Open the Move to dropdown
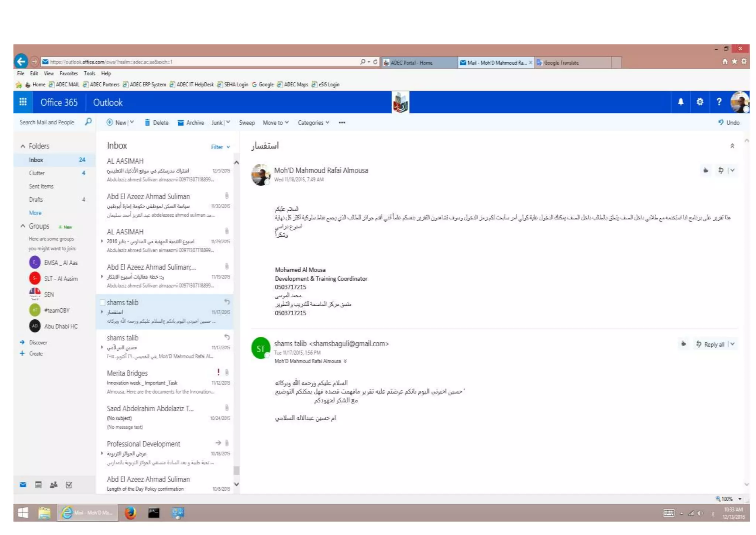Screen dimensions: 756x535 275,123
